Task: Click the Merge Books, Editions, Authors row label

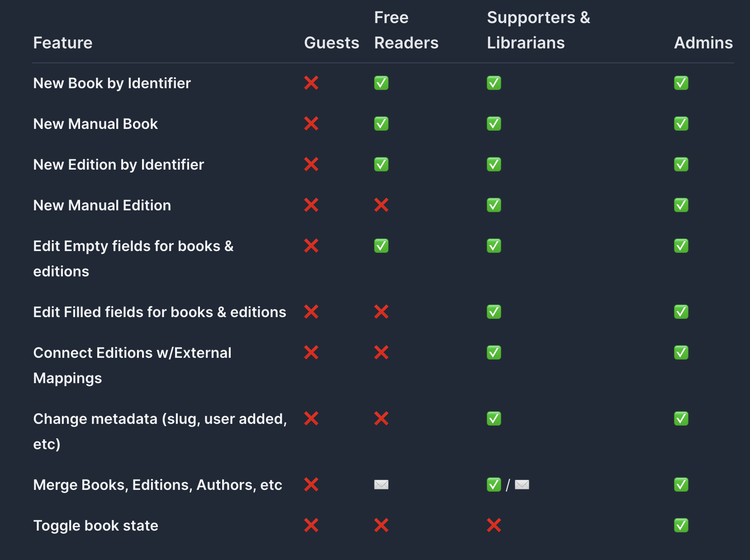Action: click(157, 485)
